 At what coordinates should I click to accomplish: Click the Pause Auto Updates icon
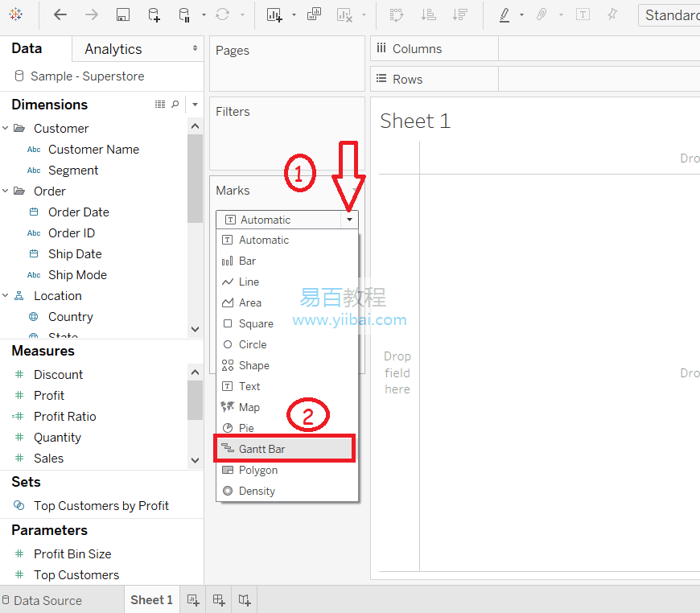pyautogui.click(x=184, y=14)
